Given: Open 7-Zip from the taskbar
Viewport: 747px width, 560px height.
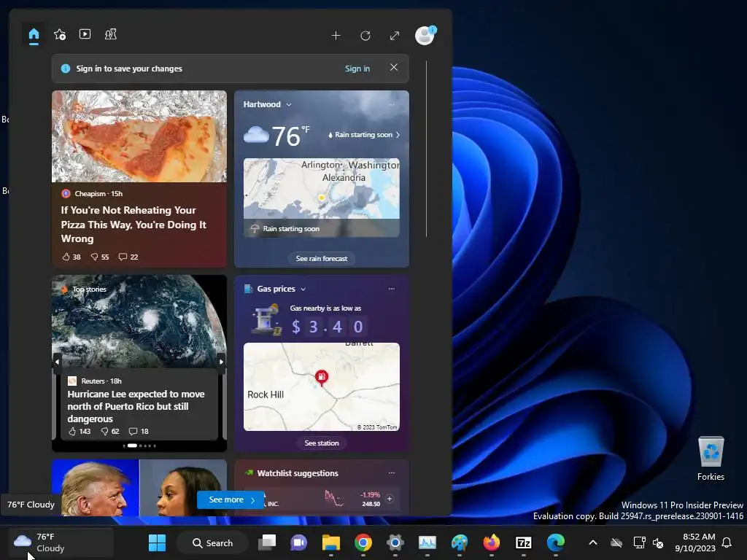Looking at the screenshot, I should 524,542.
